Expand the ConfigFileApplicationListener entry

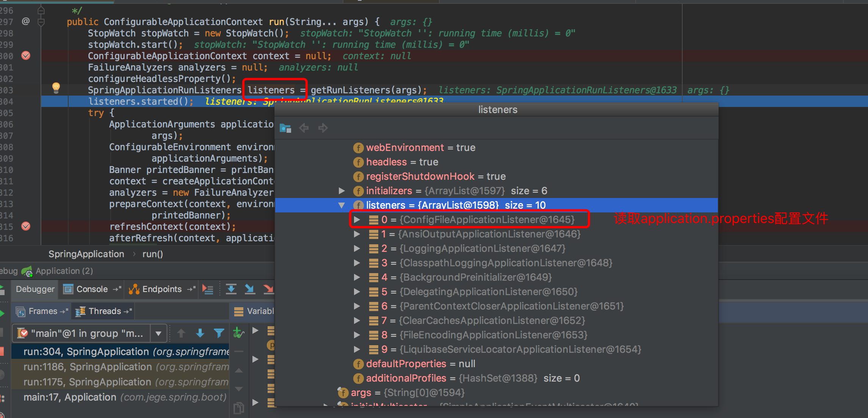coord(357,220)
